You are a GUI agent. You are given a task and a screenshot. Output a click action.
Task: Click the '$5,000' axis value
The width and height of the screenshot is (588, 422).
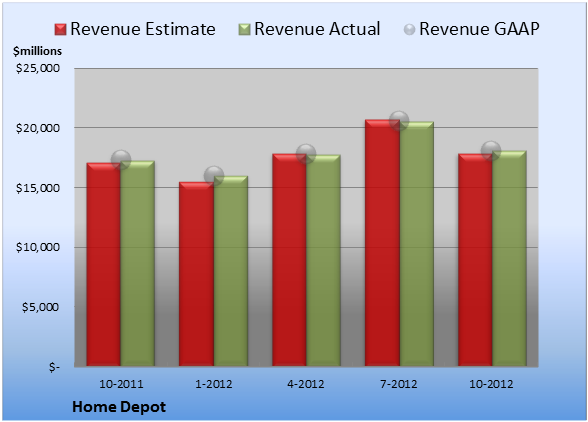click(40, 307)
